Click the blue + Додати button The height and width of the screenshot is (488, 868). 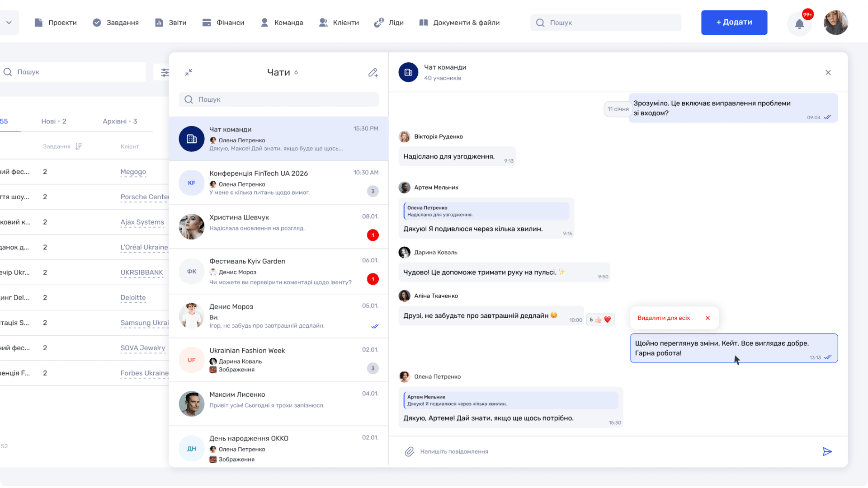coord(734,23)
